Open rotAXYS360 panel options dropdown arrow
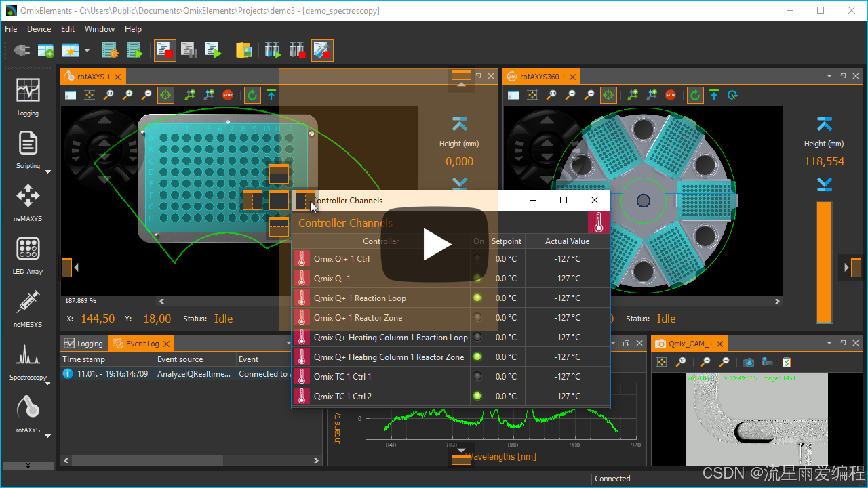This screenshot has width=868, height=488. coord(829,77)
